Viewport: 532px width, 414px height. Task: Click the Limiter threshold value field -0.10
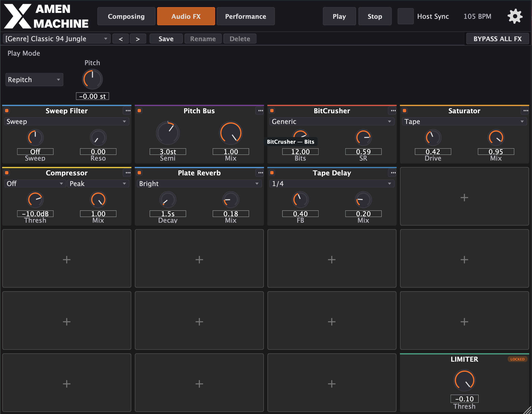(464, 399)
